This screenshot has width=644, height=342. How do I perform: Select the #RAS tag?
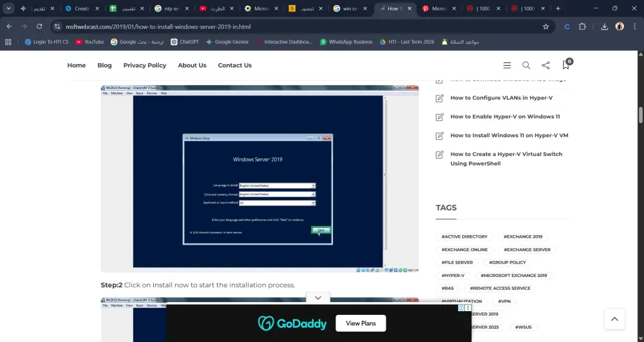pyautogui.click(x=448, y=288)
